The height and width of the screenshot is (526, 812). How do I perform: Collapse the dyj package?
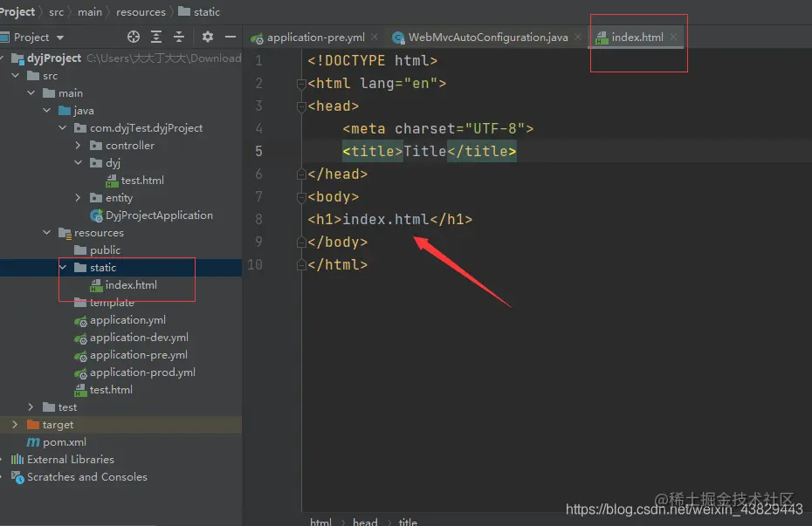pyautogui.click(x=79, y=162)
